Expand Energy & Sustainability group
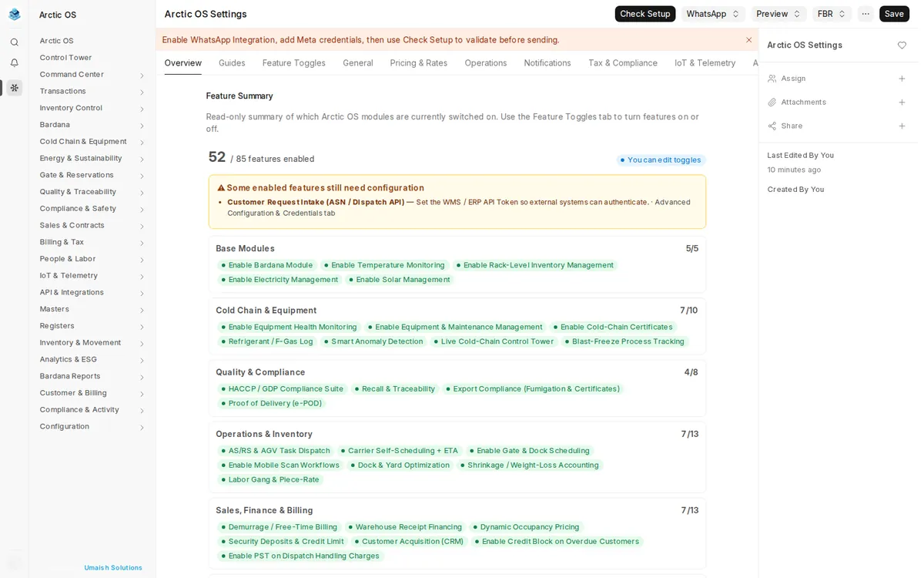This screenshot has height=578, width=924. pos(142,160)
